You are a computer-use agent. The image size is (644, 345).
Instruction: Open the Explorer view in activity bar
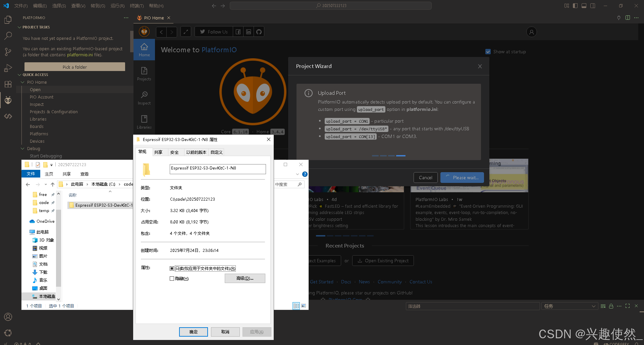pos(8,20)
